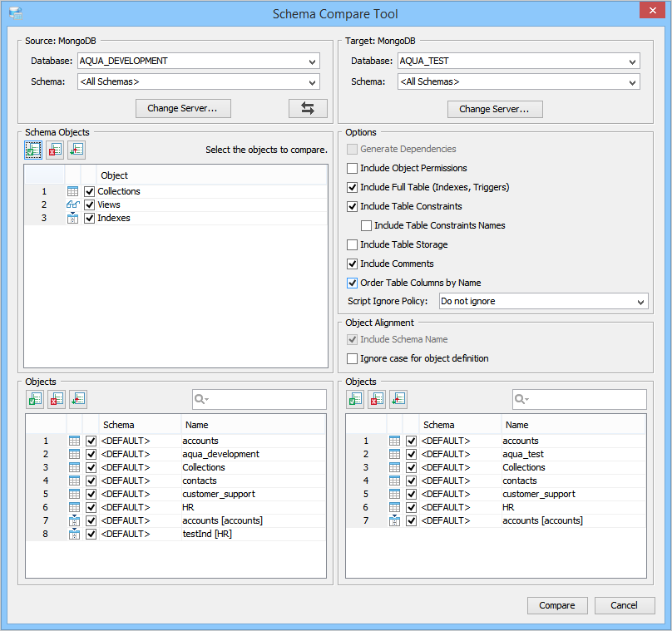Toggle Include Table Constraints checkbox
672x631 pixels.
coord(352,206)
